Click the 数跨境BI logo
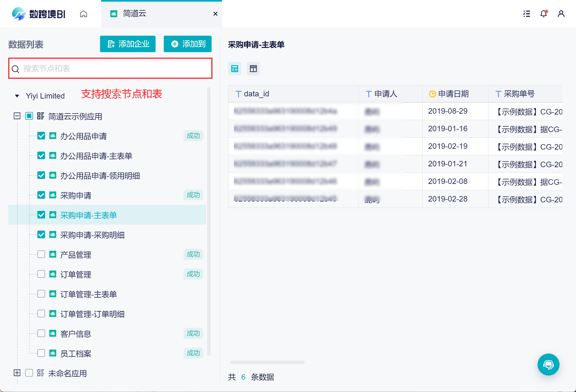Viewport: 576px width, 392px height. click(38, 14)
